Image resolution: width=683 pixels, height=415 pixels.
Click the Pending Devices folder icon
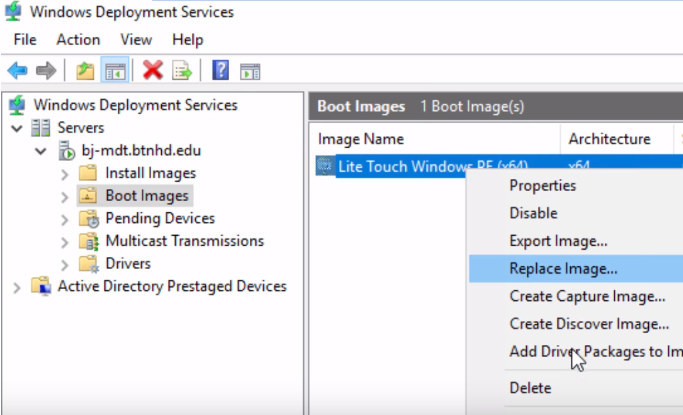(89, 218)
